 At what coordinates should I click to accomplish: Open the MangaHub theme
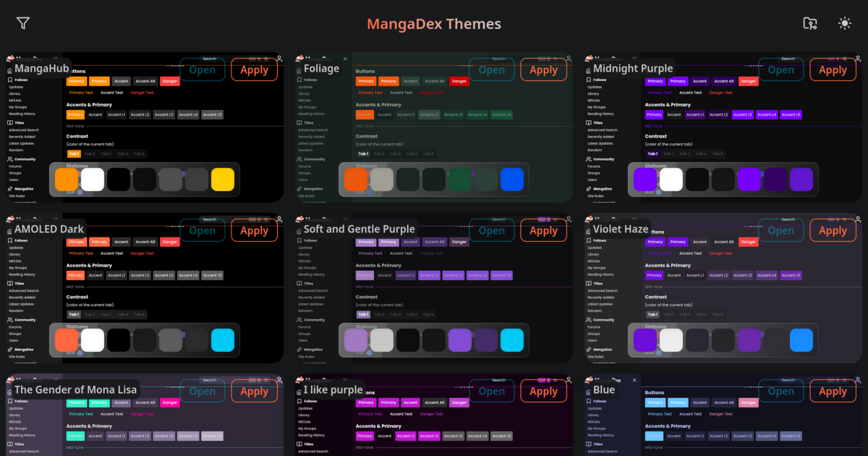point(203,69)
